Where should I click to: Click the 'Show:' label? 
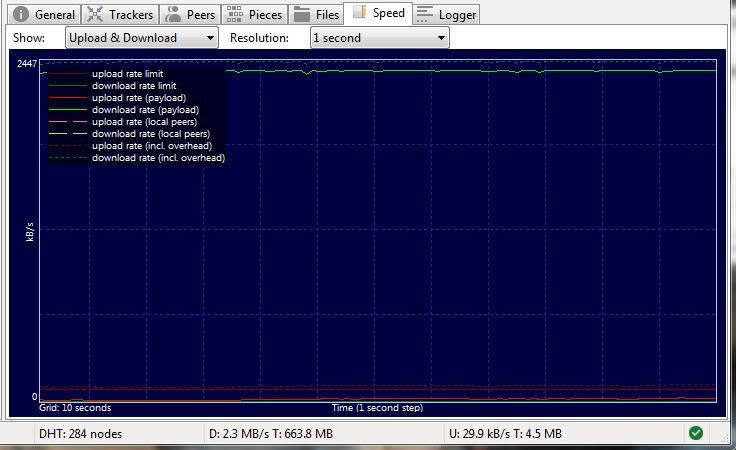[29, 38]
